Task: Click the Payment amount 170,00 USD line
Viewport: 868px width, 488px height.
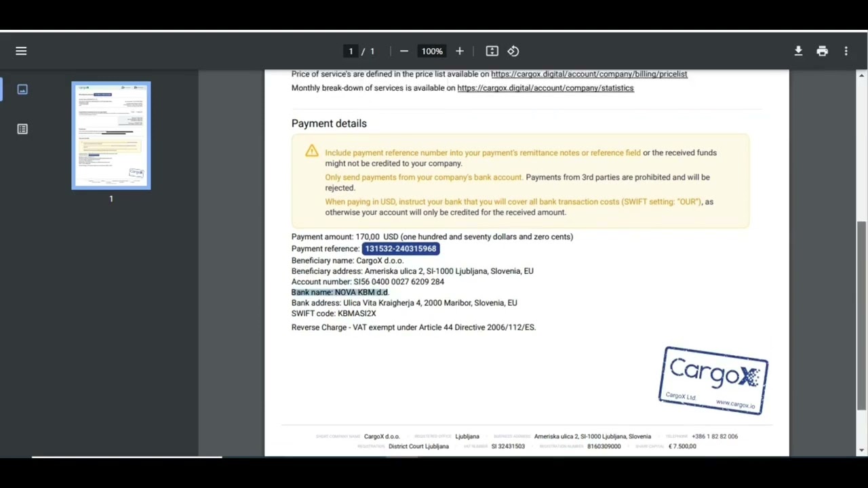Action: [x=432, y=237]
